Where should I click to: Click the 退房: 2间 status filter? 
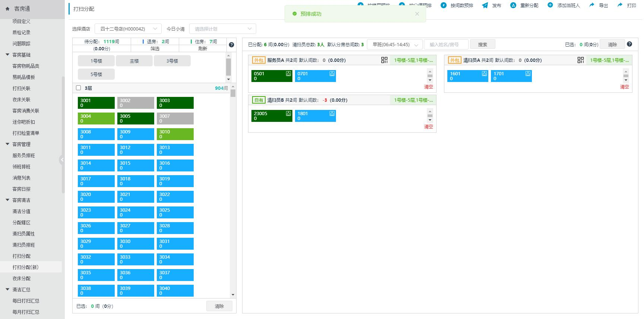coord(155,42)
